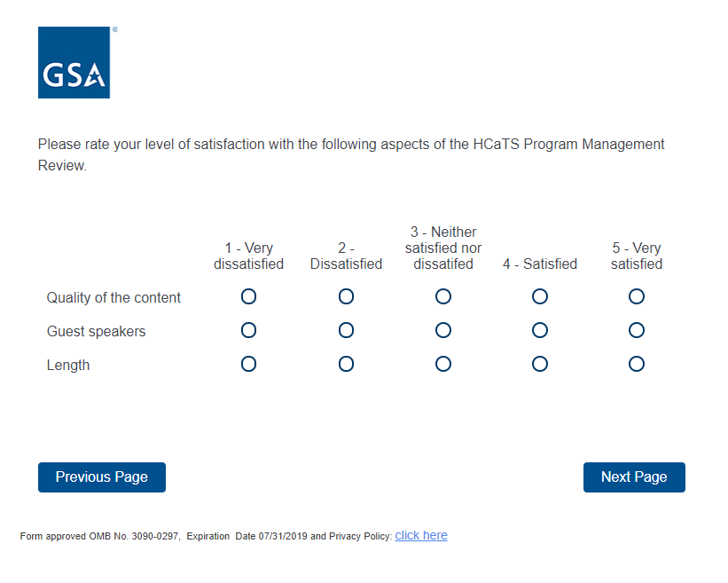
Task: Mark Guest speakers as Satisfied
Action: point(540,330)
